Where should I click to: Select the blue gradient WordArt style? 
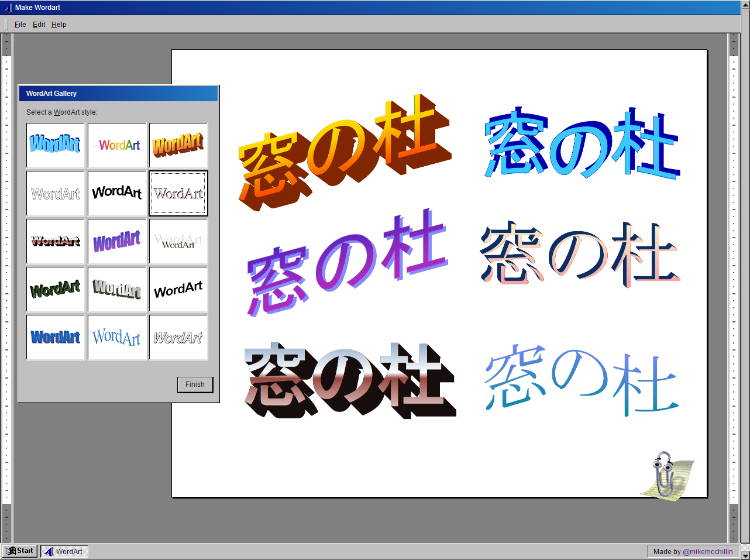pos(56,145)
